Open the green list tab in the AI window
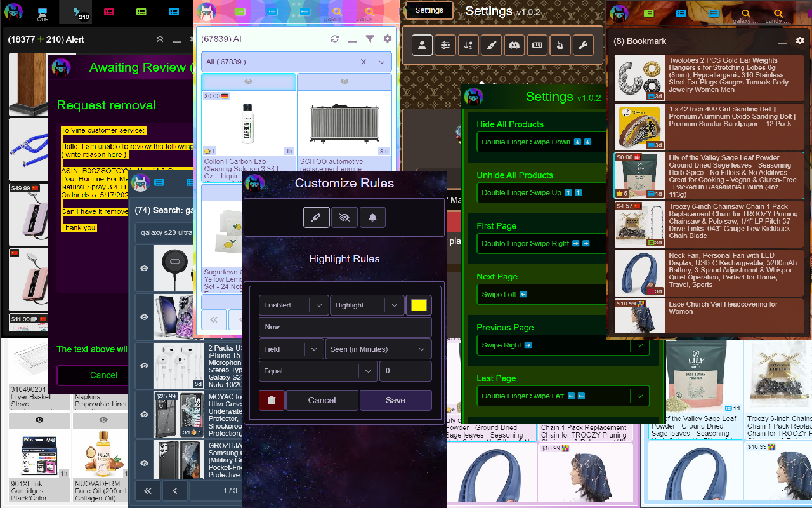812x508 pixels. tap(240, 11)
